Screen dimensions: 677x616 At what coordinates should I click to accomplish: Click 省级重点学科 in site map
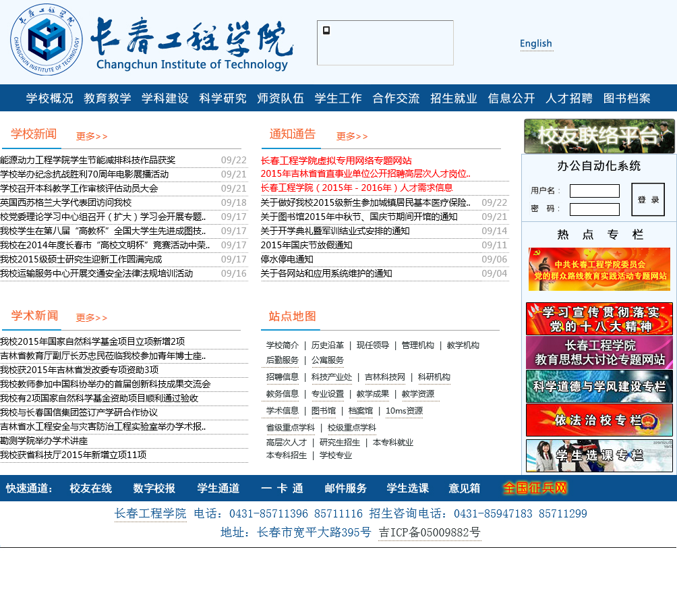(x=291, y=428)
